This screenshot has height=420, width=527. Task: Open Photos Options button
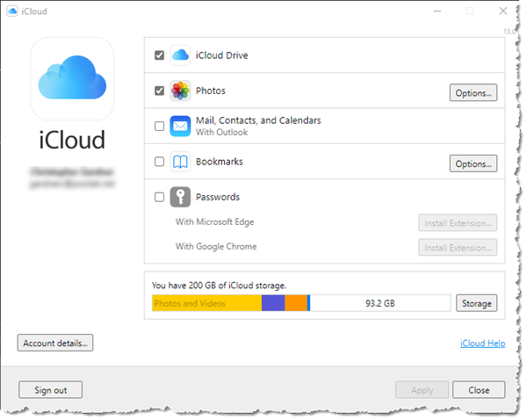(x=473, y=92)
